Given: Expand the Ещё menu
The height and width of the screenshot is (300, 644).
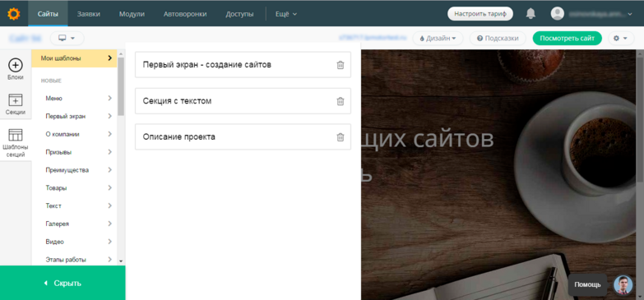Looking at the screenshot, I should coord(286,14).
